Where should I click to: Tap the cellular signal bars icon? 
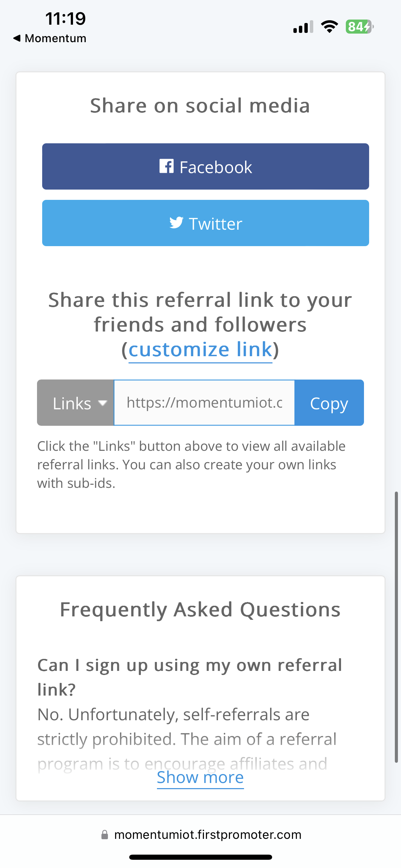click(303, 27)
